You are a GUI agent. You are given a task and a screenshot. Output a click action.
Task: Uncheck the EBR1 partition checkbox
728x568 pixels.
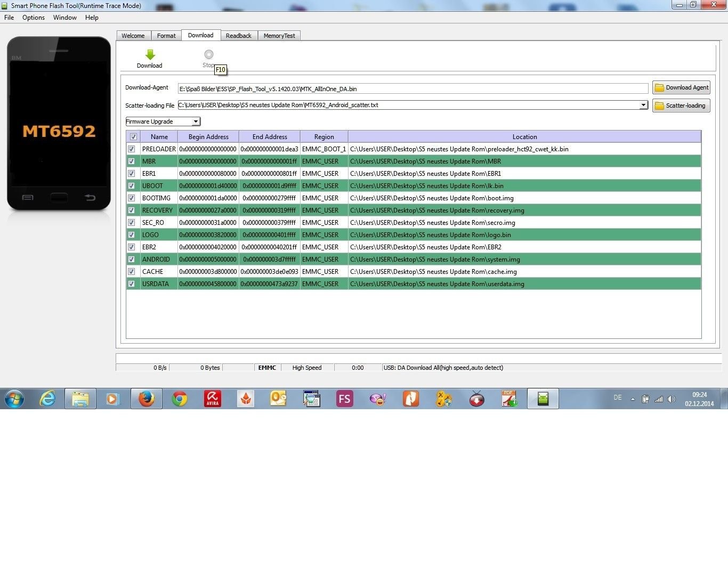131,174
